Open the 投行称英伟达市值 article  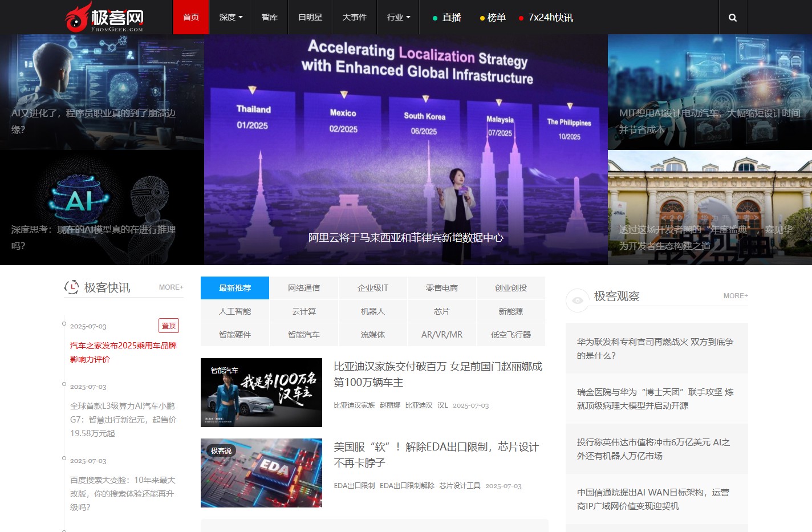point(657,449)
